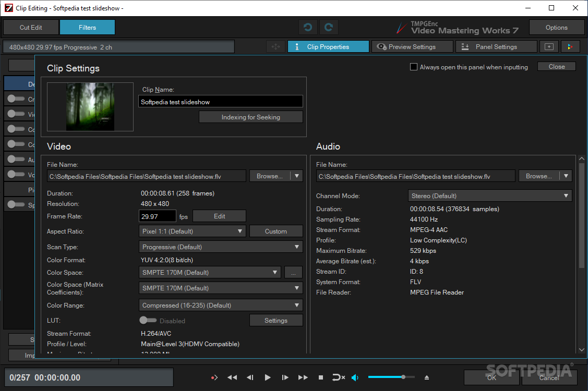
Task: Click the redo arrow icon
Action: [329, 27]
